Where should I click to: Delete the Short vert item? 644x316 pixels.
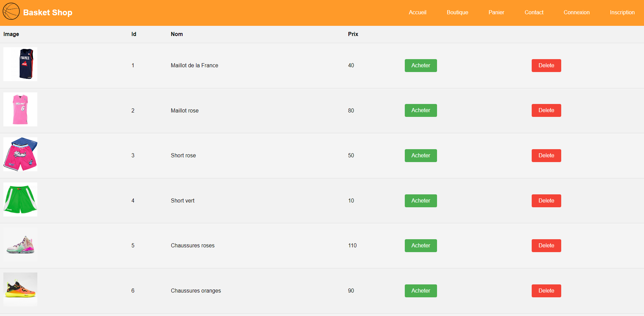tap(546, 201)
